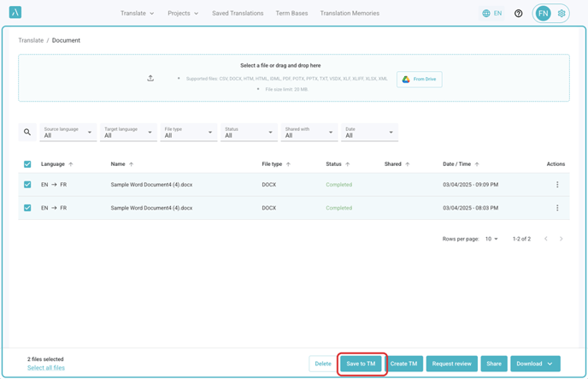Click Completed status in 09:09 PM row
Viewport: 588px width, 379px height.
[x=339, y=185]
